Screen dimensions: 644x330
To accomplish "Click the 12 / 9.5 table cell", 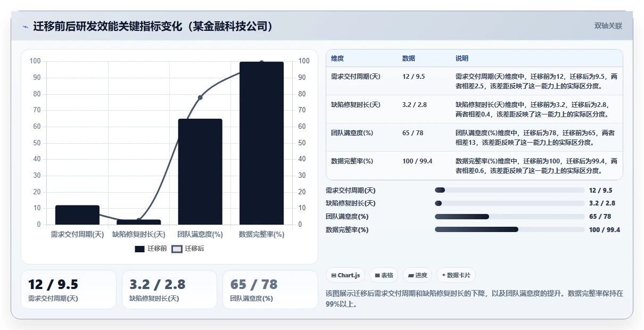I will tap(414, 77).
